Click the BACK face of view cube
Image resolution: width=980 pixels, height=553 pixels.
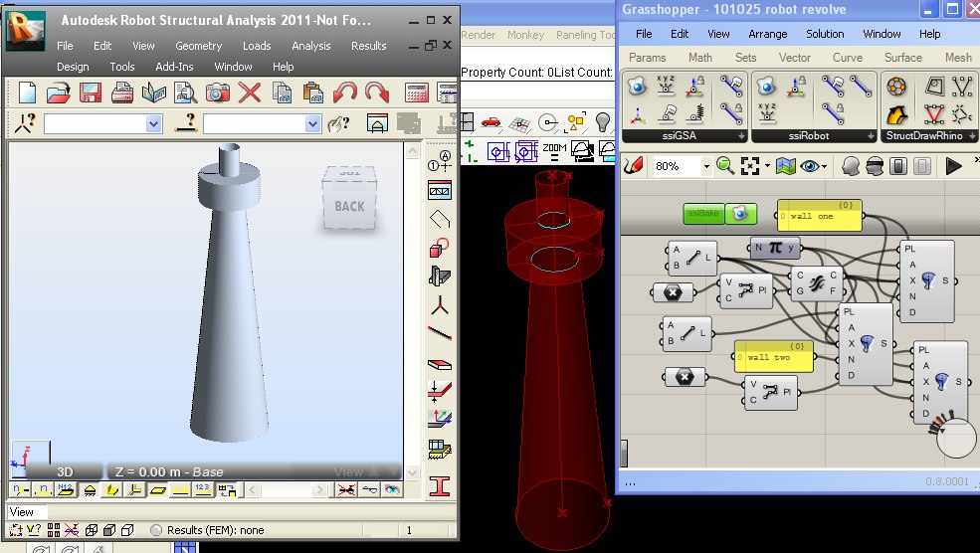pos(349,206)
